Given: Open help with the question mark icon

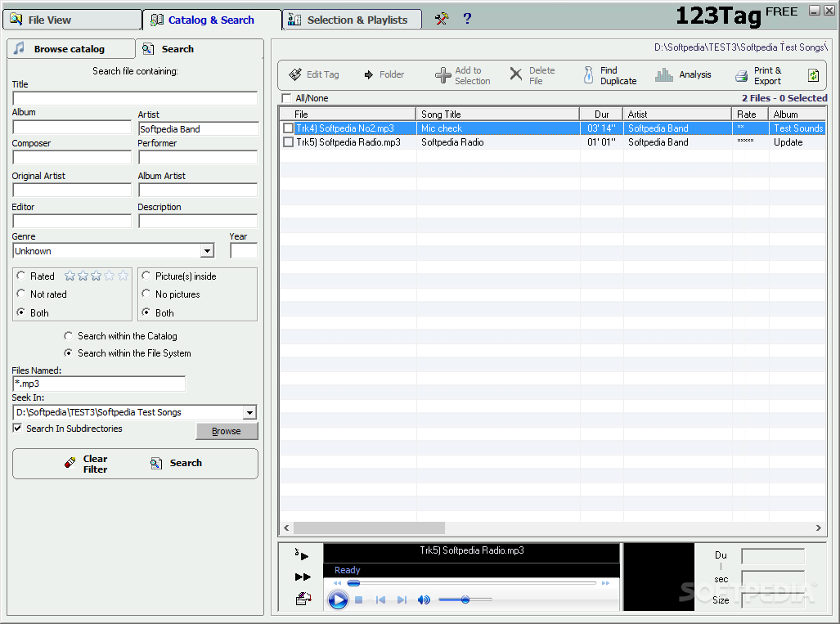Looking at the screenshot, I should click(x=467, y=19).
